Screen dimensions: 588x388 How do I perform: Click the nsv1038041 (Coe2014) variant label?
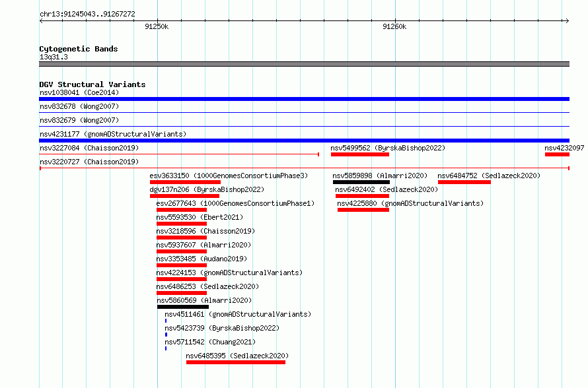[x=79, y=92]
